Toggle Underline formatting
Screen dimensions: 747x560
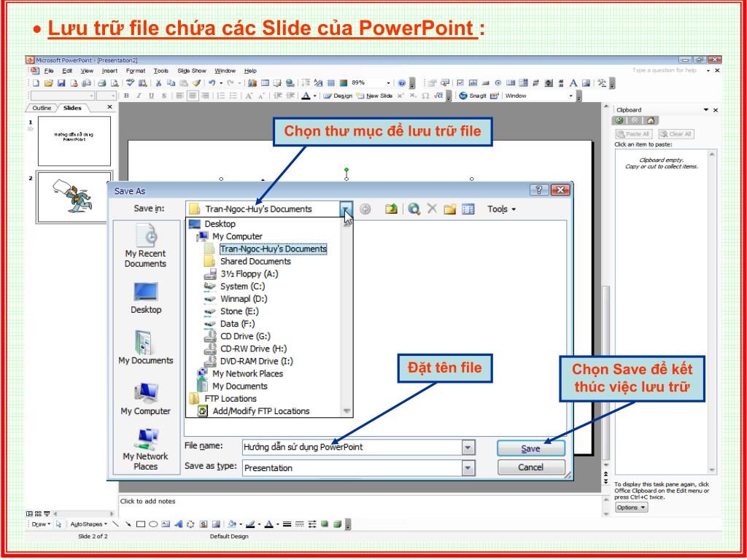pyautogui.click(x=151, y=96)
